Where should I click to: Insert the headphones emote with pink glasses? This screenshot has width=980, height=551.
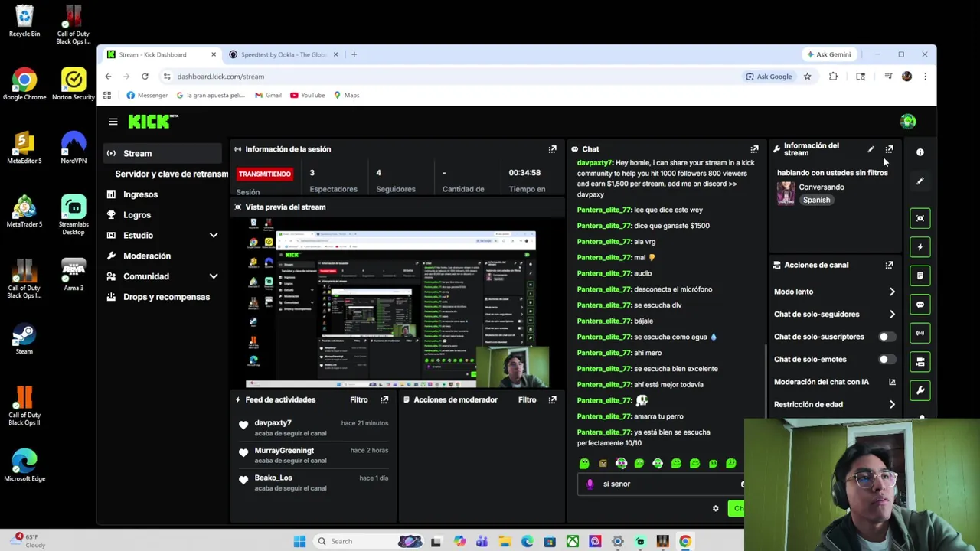[x=621, y=463]
